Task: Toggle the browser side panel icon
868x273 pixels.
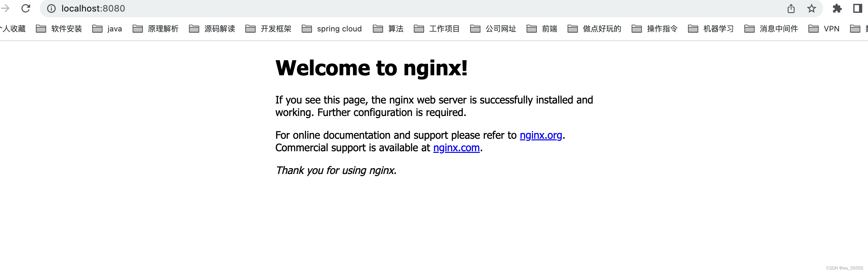Action: [x=857, y=8]
